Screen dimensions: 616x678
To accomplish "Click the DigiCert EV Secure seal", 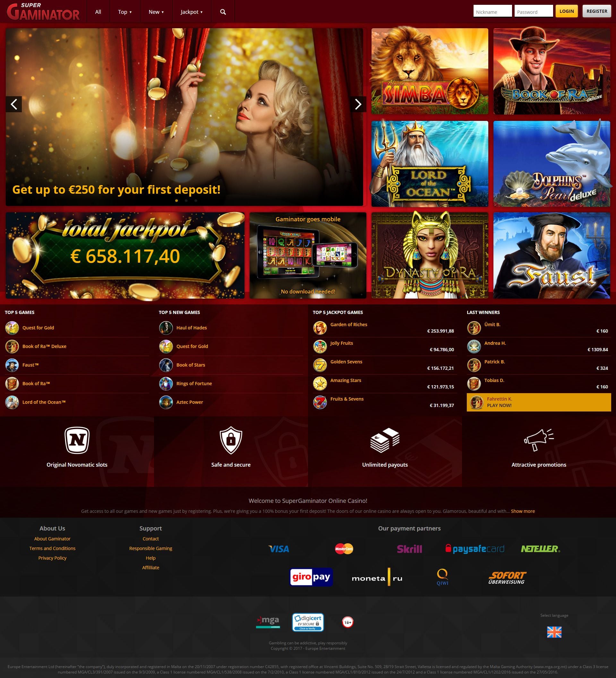I will (x=308, y=622).
